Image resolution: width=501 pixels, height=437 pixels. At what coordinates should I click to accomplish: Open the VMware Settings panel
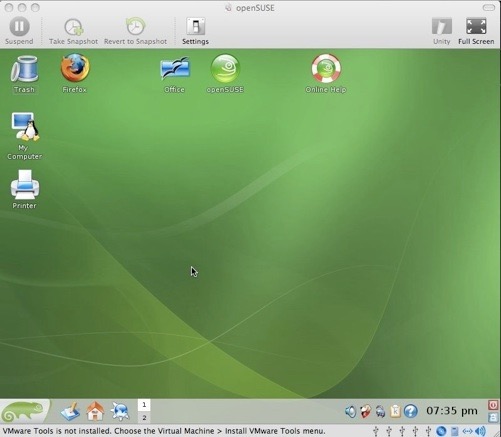point(195,31)
